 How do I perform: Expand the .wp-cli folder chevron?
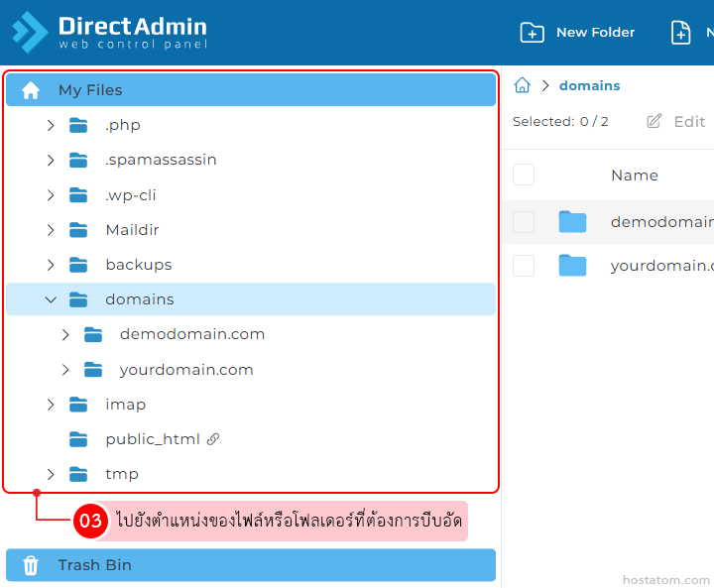tap(51, 195)
